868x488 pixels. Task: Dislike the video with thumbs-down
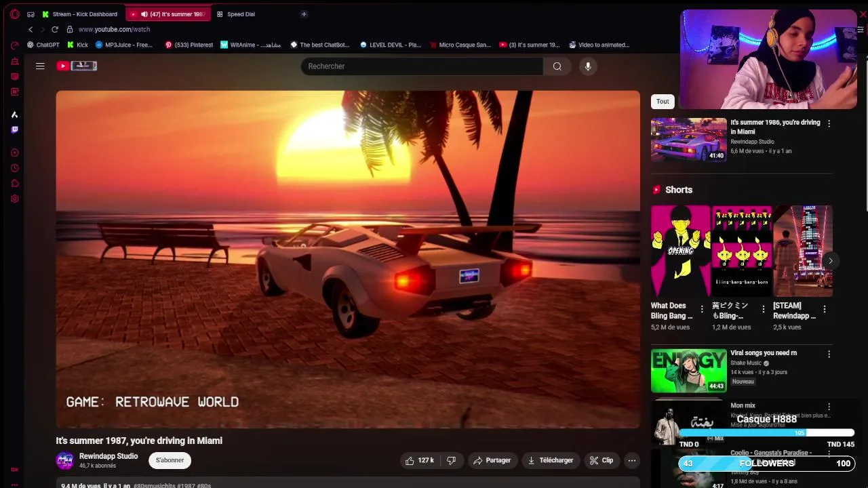tap(451, 460)
